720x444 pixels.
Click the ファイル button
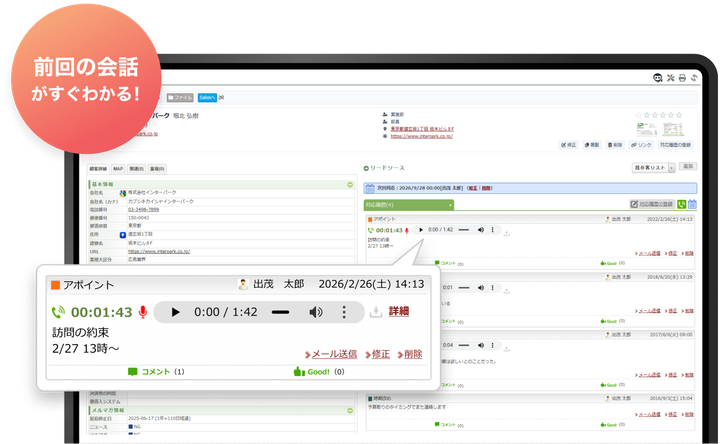(180, 97)
